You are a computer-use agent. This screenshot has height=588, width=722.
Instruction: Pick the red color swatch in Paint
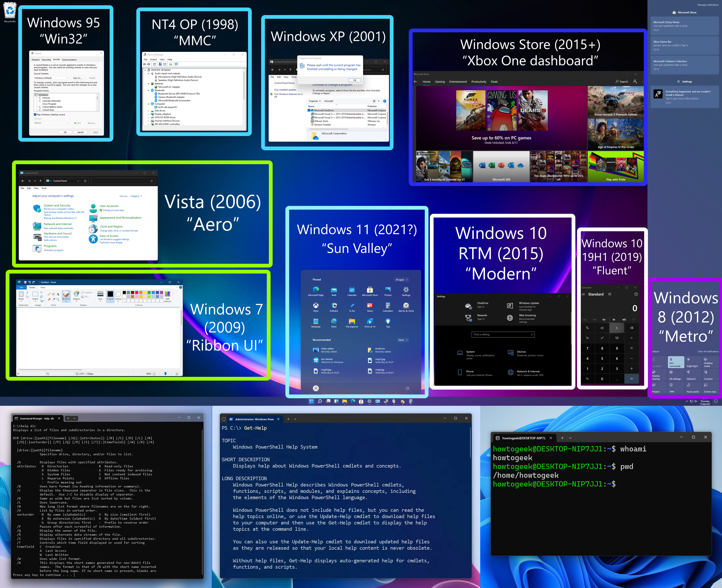(137, 292)
